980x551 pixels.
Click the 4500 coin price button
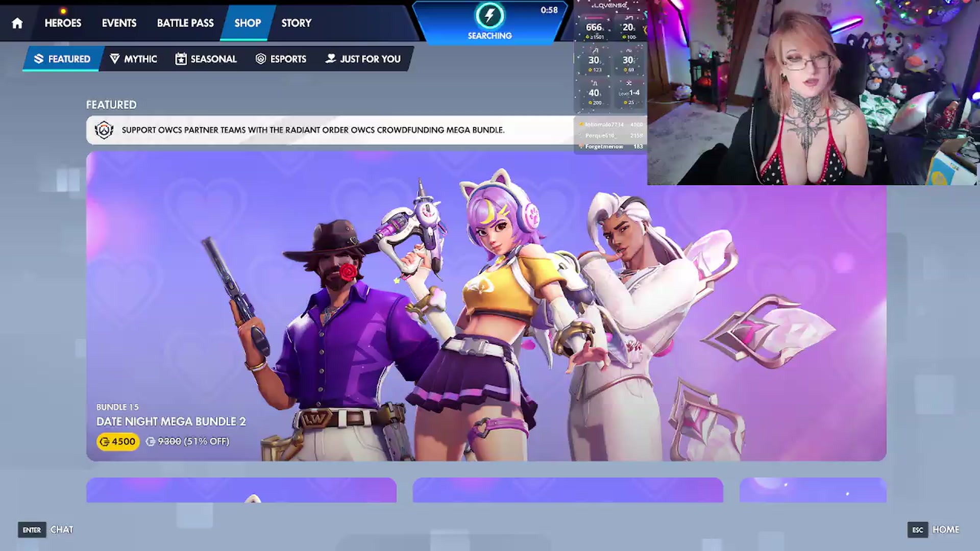[x=118, y=441]
